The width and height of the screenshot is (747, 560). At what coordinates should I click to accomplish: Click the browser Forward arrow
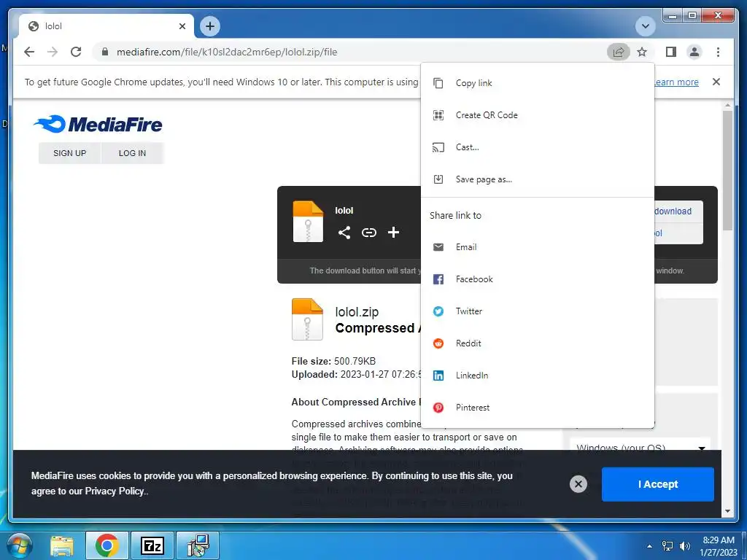(x=53, y=52)
